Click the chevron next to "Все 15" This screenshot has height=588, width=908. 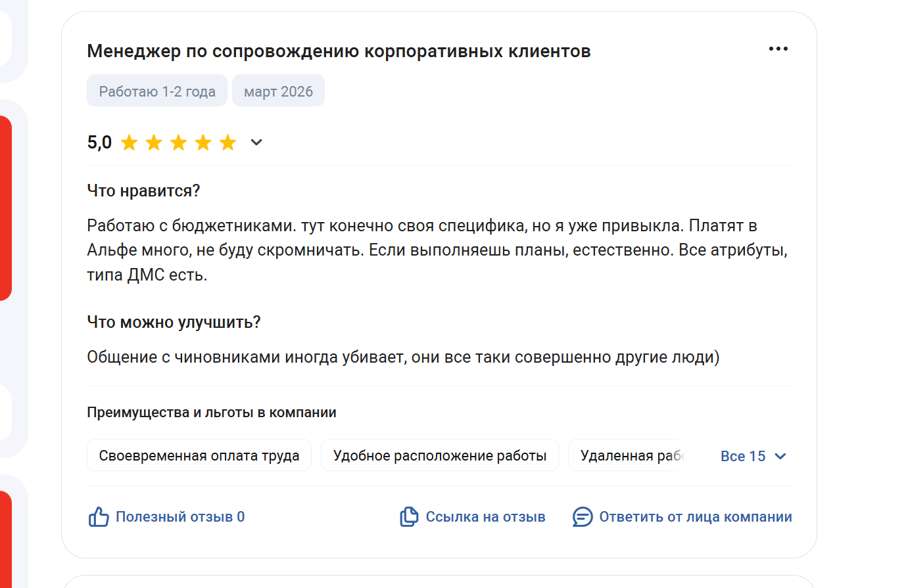click(x=780, y=457)
